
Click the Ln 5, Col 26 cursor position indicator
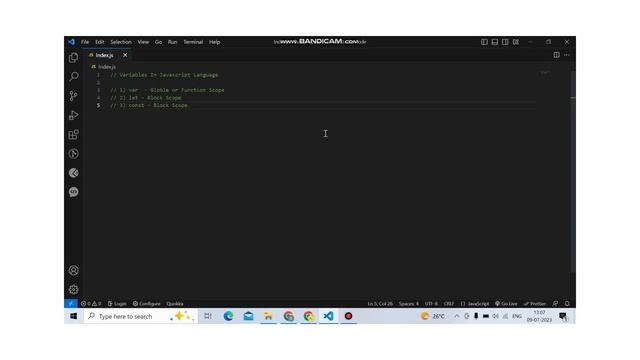click(x=380, y=304)
